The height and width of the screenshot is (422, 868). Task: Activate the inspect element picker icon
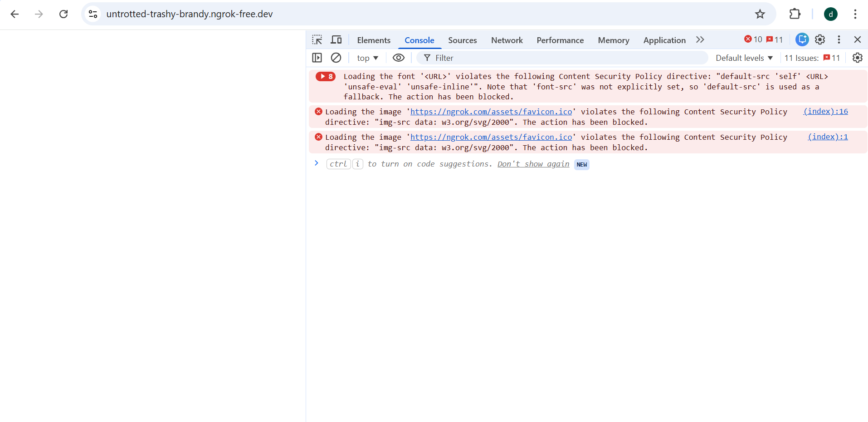[317, 40]
